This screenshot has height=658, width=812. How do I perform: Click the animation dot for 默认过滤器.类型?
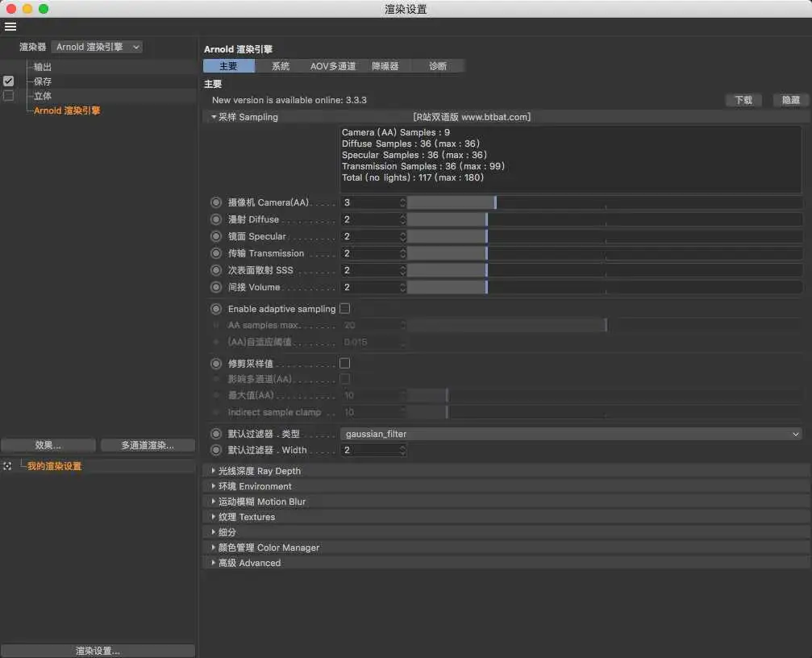tap(216, 434)
